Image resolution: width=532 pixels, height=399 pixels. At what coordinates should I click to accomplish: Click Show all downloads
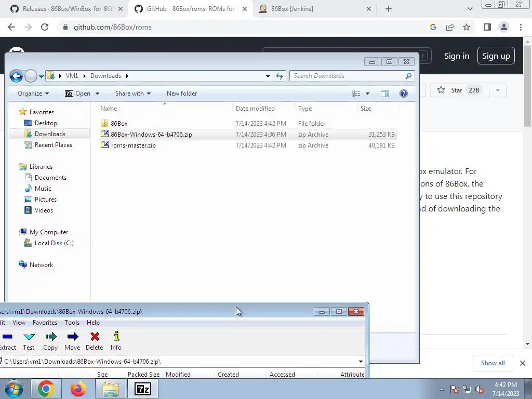[x=493, y=363]
